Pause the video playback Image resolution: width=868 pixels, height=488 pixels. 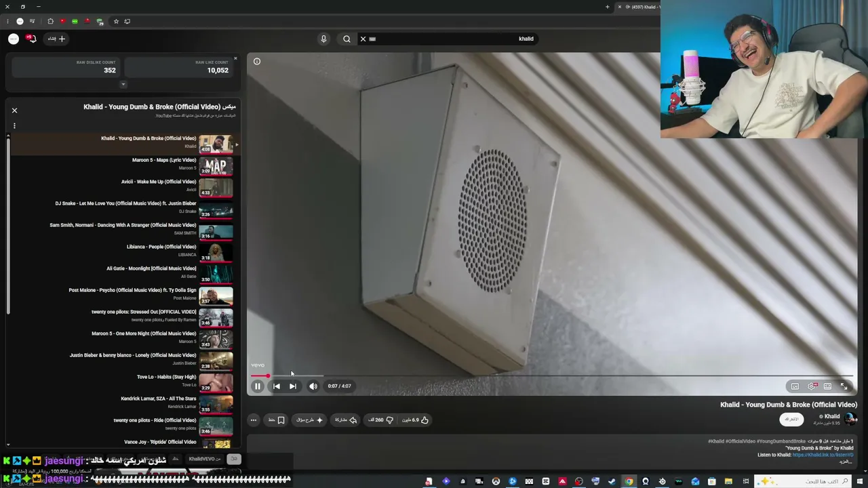(258, 386)
